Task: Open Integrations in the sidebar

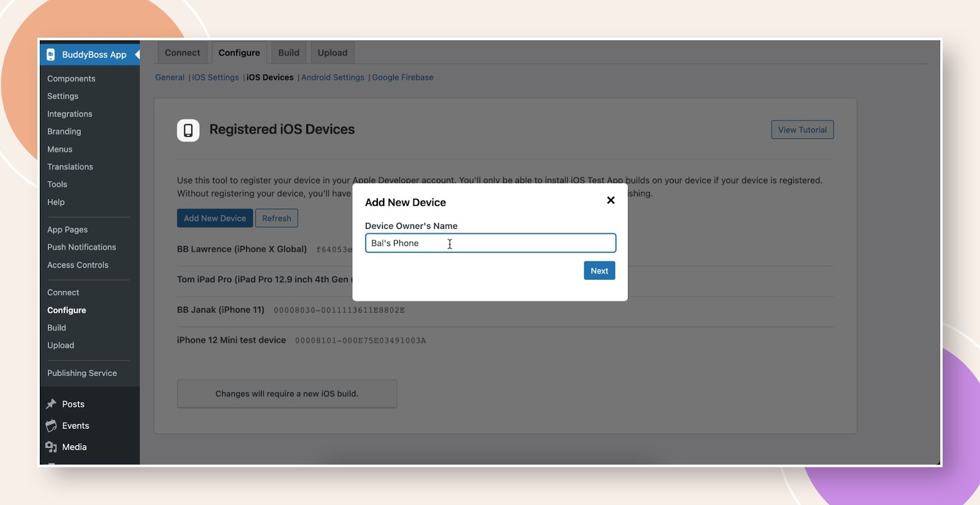Action: (69, 114)
